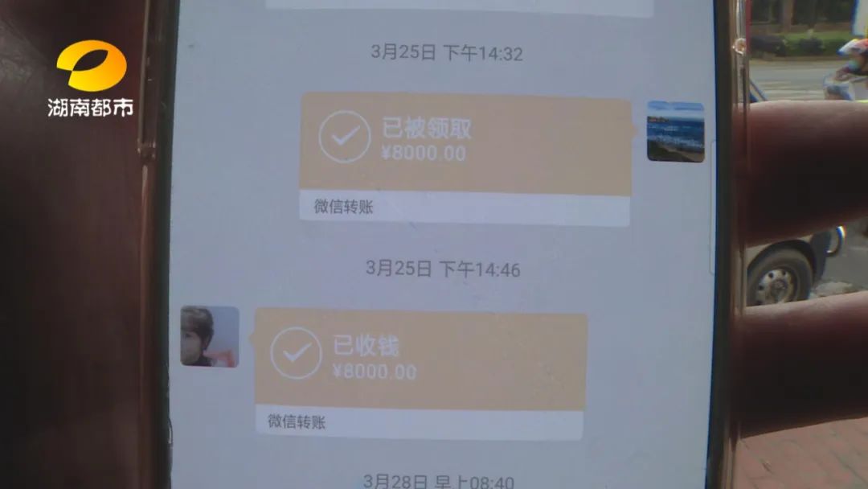The width and height of the screenshot is (868, 489).
Task: Tap the pointed tail of the sent transfer bubble
Action: point(634,131)
